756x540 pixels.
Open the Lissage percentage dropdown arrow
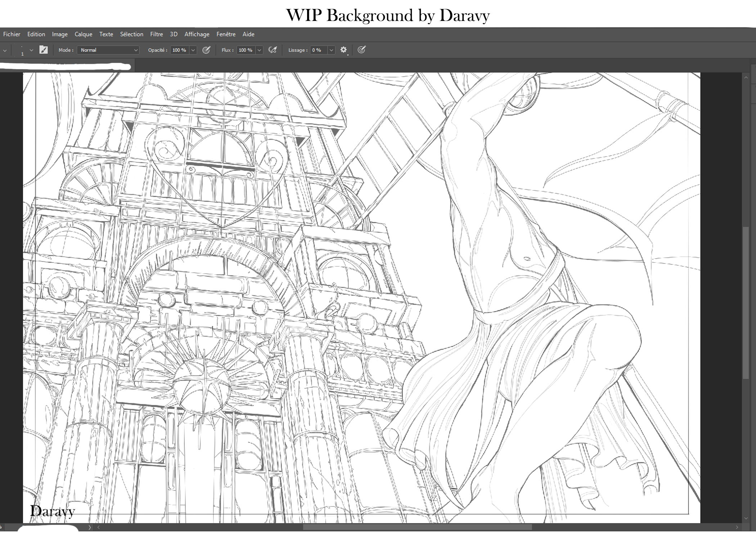click(x=331, y=50)
